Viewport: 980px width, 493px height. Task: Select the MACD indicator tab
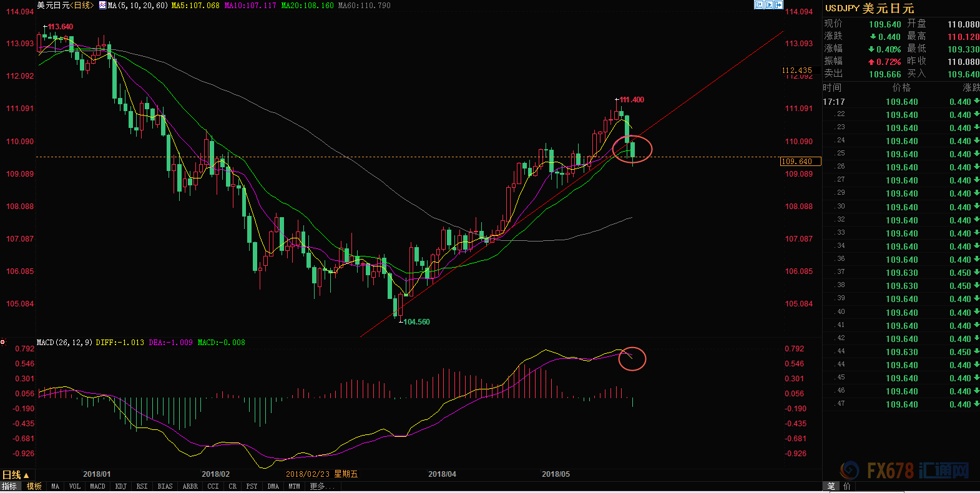click(98, 486)
